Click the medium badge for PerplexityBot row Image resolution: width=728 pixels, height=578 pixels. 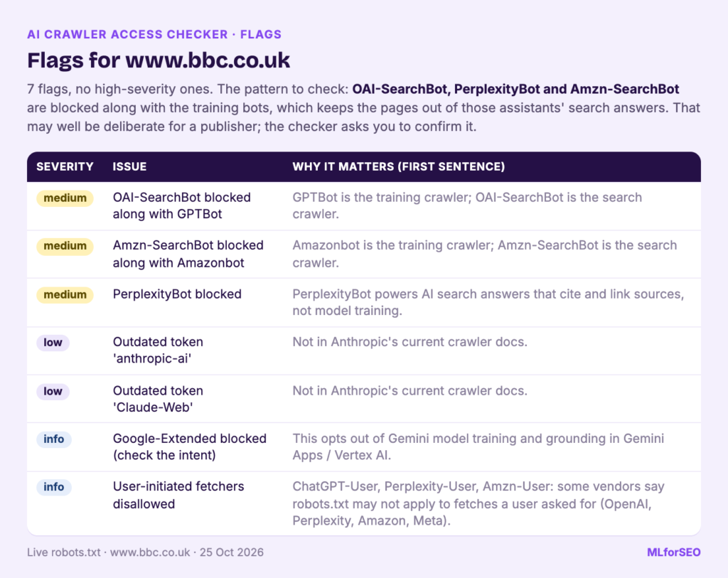tap(65, 295)
